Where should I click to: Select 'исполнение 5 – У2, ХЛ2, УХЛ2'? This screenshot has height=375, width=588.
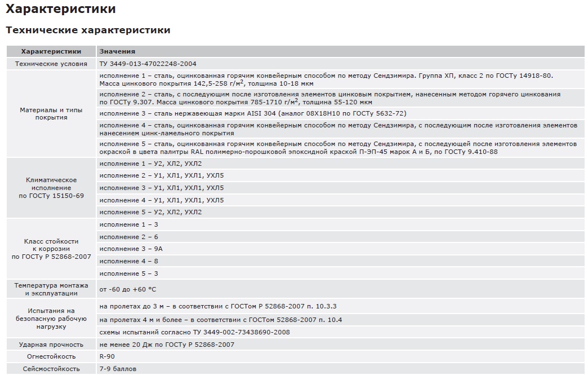[x=150, y=212]
